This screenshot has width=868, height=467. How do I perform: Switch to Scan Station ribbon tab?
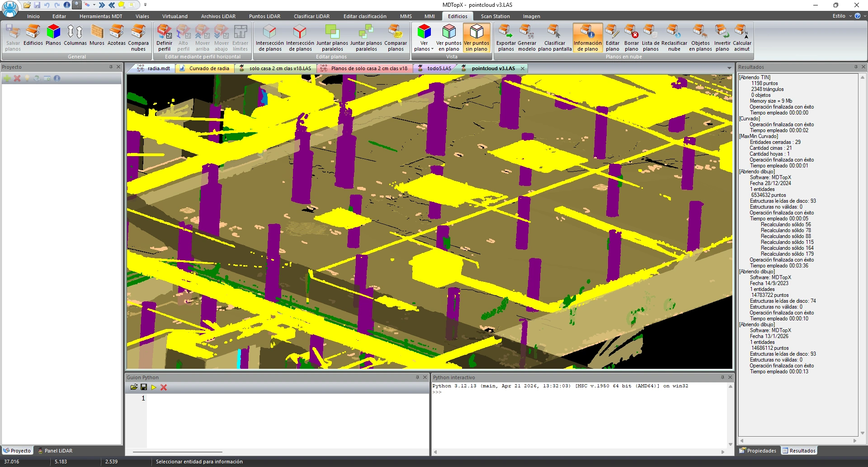coord(495,16)
